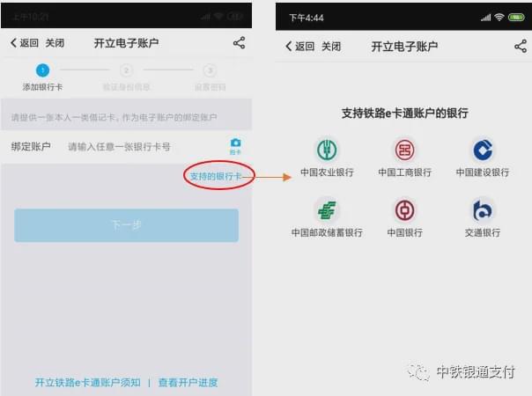Select the 中国银行 logo
Viewport: 532px width, 396px height.
click(404, 210)
